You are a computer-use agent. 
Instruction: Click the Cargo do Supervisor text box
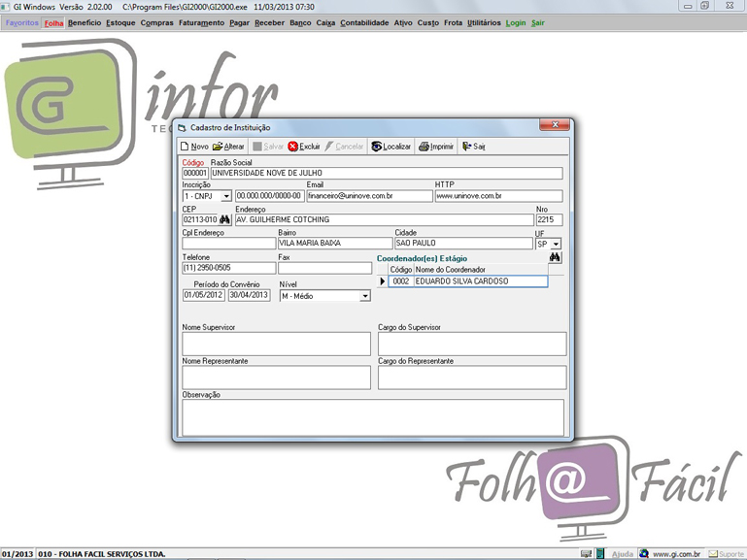click(x=472, y=344)
